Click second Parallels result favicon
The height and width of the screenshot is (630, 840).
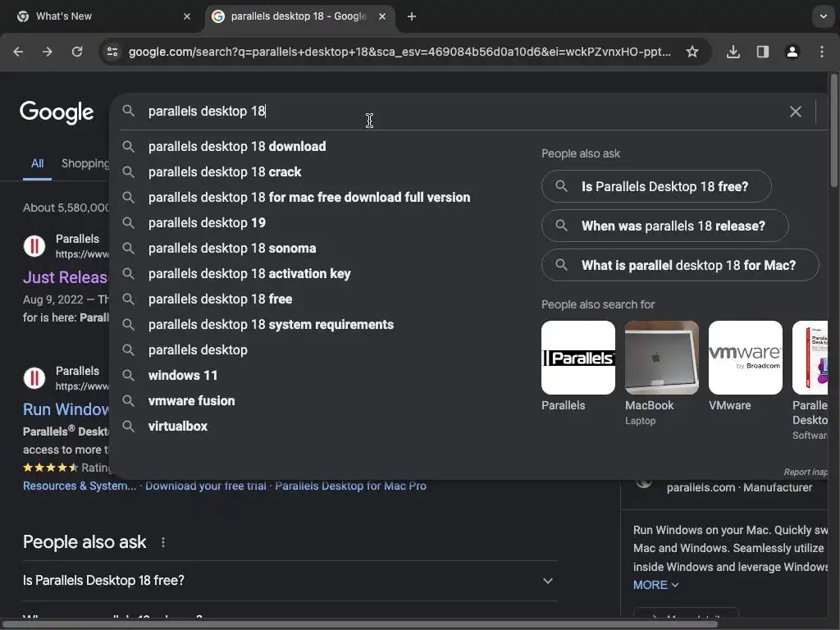pos(34,378)
